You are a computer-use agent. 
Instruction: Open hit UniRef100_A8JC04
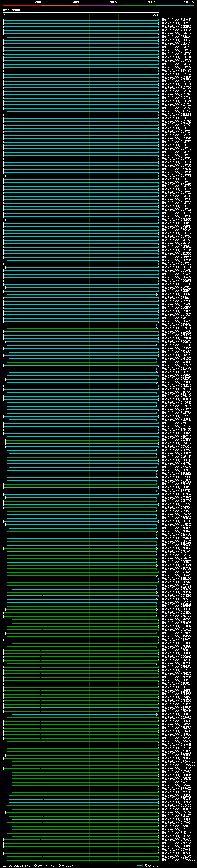tap(177, 37)
